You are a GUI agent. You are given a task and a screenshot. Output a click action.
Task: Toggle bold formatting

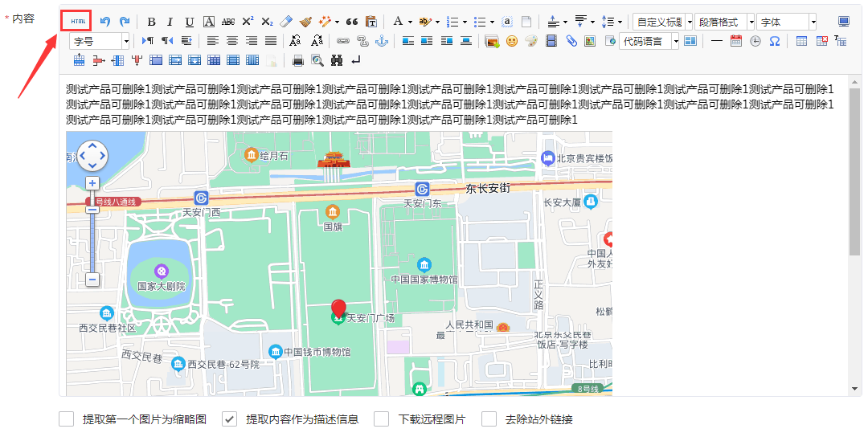(x=151, y=22)
